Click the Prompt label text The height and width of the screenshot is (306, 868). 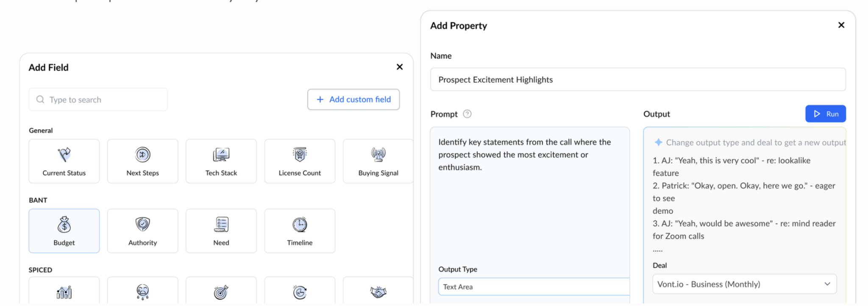pos(444,114)
